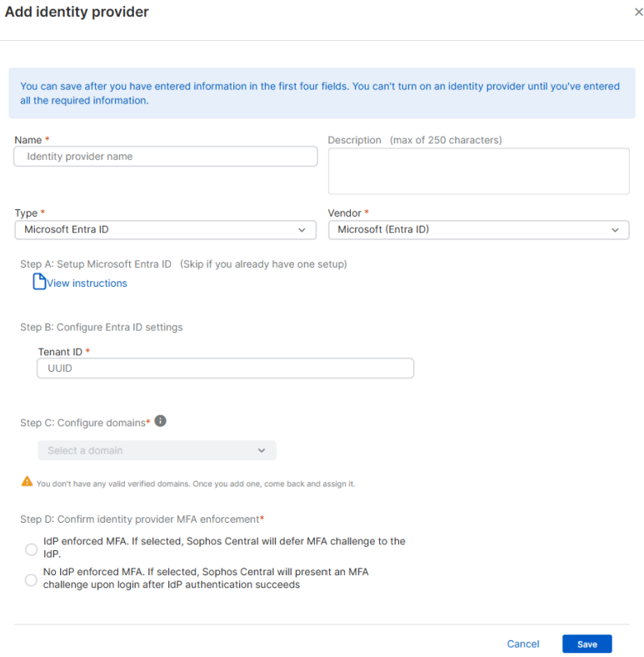This screenshot has height=657, width=644.
Task: Click the document icon beside View instructions
Action: coord(38,283)
